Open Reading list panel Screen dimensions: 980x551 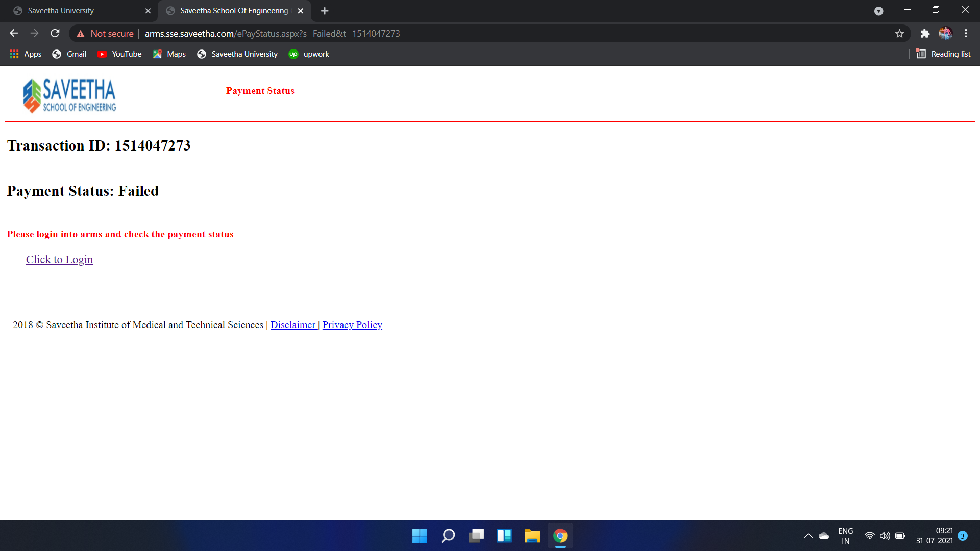pos(943,54)
